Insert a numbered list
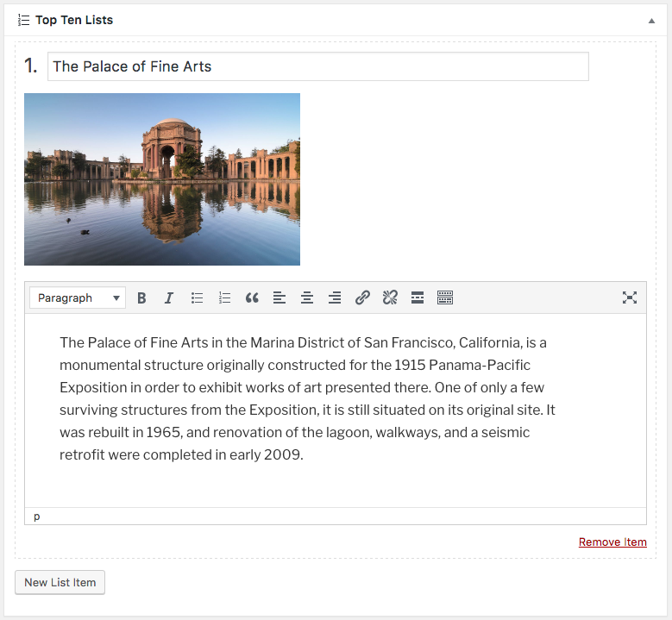Screen dimensions: 672x620 coord(224,297)
